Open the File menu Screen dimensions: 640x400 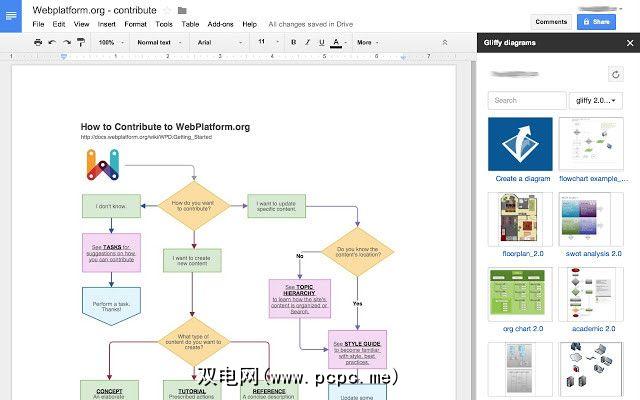38,24
